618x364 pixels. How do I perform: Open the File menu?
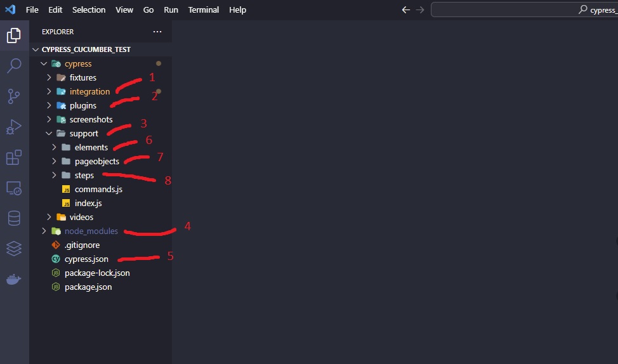(32, 10)
